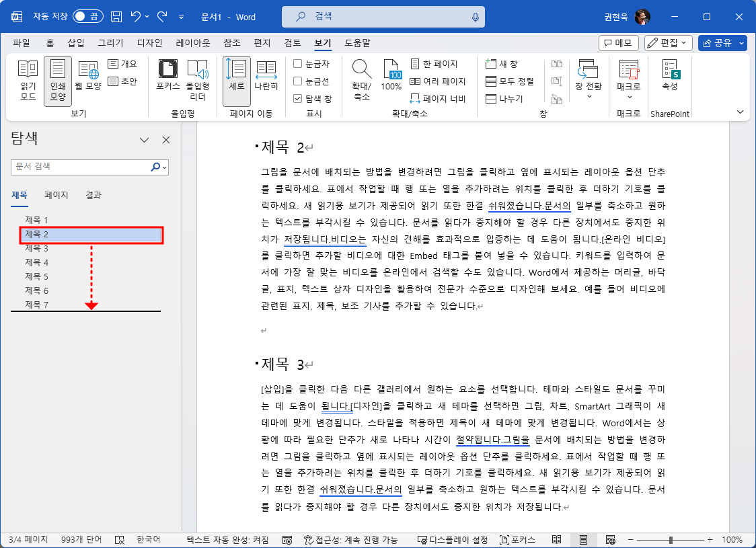
Task: Select 나란히 page movement
Action: 266,75
